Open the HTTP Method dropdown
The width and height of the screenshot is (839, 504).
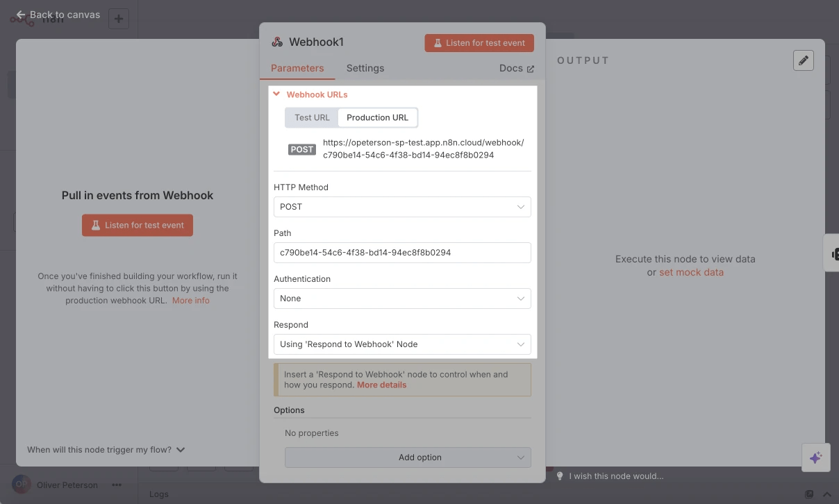tap(402, 207)
